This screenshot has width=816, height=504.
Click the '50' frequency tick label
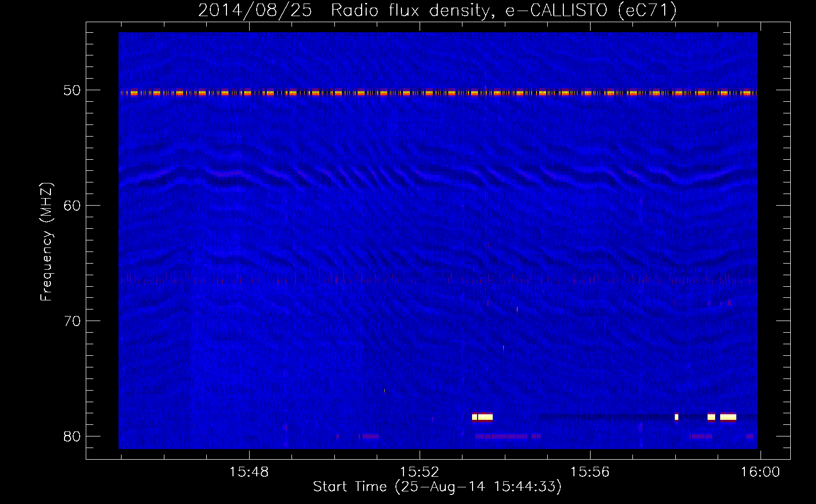pyautogui.click(x=72, y=90)
